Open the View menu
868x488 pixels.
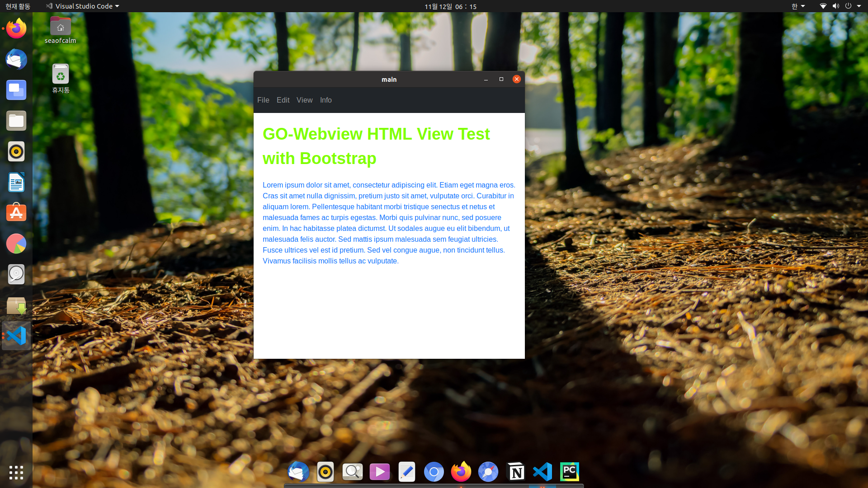[x=304, y=100]
